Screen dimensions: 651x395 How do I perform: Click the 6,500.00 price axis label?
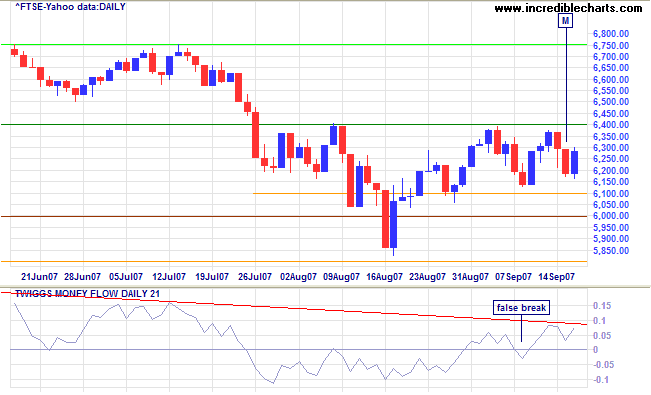coord(611,102)
